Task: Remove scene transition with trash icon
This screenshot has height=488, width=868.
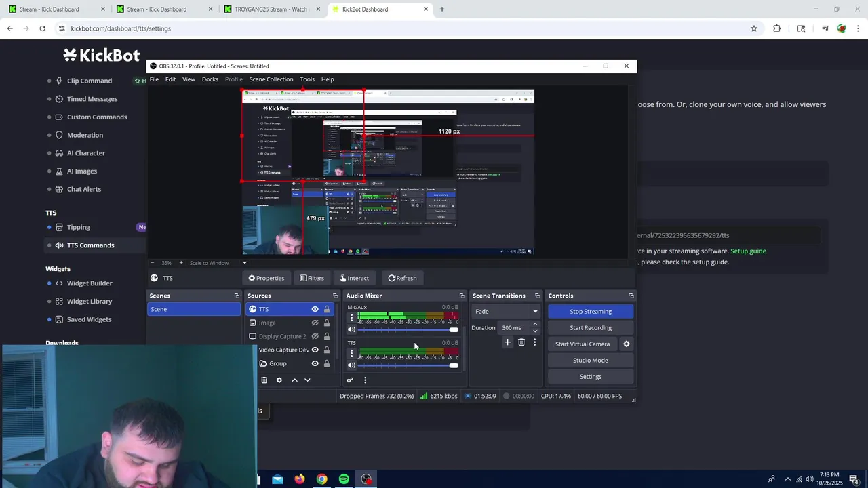Action: [521, 342]
